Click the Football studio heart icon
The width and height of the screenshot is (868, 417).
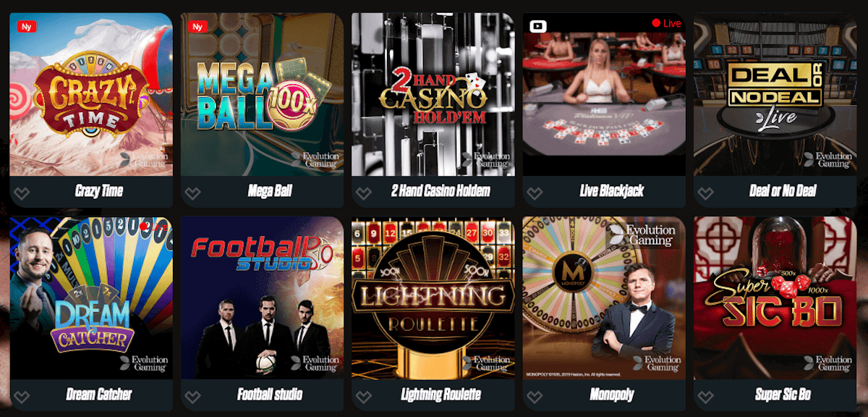[x=192, y=397]
